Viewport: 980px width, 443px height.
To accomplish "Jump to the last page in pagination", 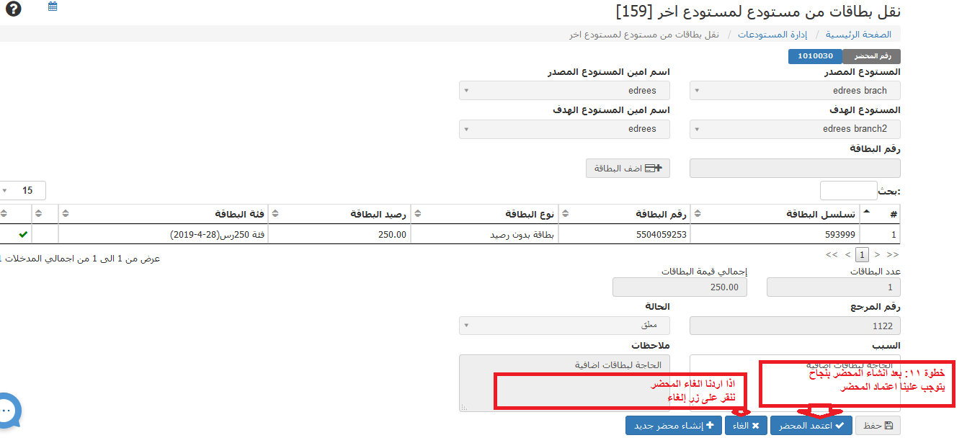I will point(832,255).
